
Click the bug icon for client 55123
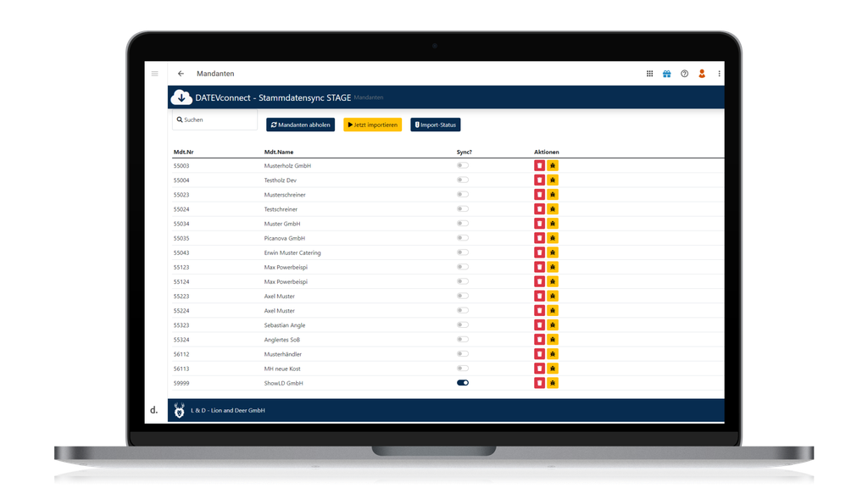(x=553, y=267)
